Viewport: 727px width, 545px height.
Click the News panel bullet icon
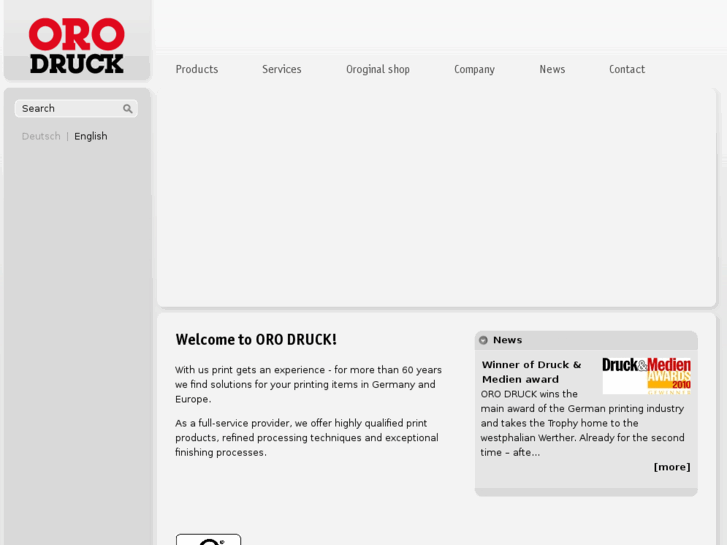(x=483, y=340)
